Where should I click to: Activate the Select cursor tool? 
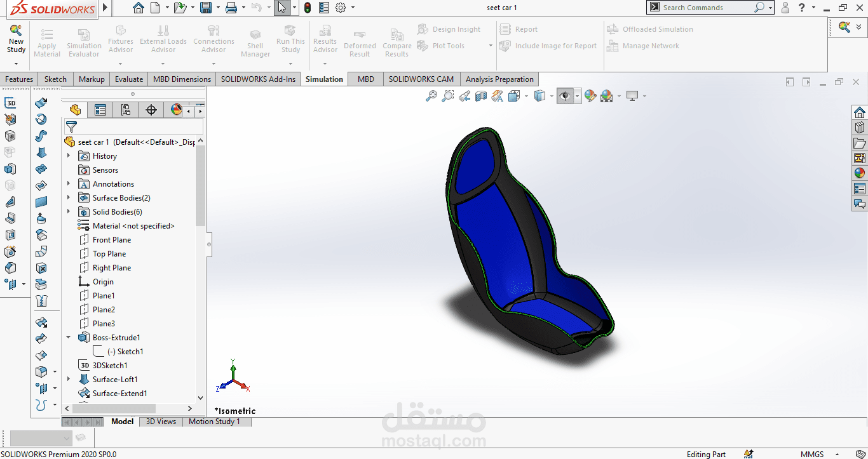pyautogui.click(x=282, y=8)
